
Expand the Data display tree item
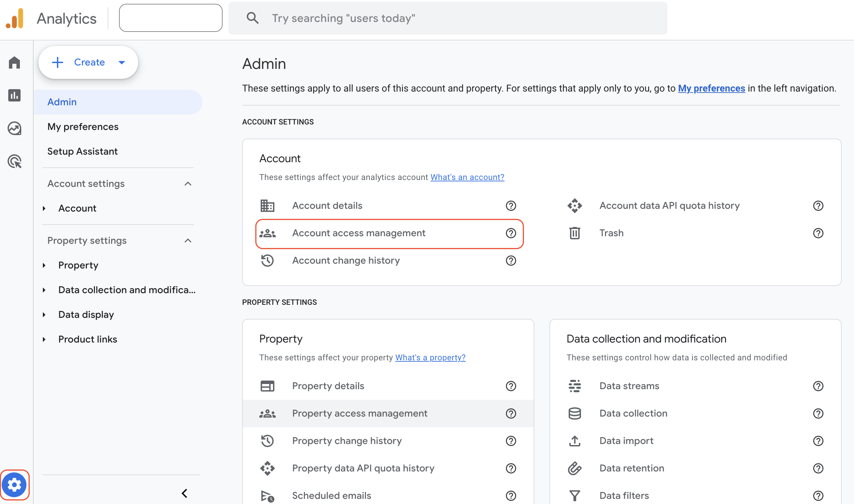tap(44, 315)
